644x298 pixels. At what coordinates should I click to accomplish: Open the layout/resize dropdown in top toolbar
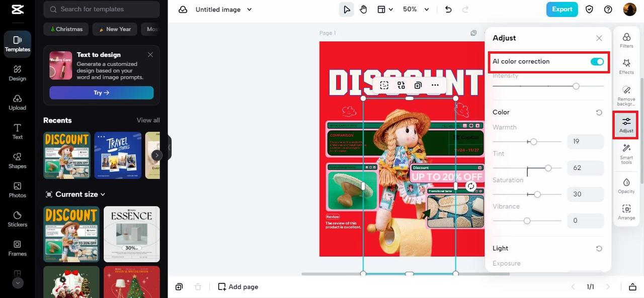(385, 10)
